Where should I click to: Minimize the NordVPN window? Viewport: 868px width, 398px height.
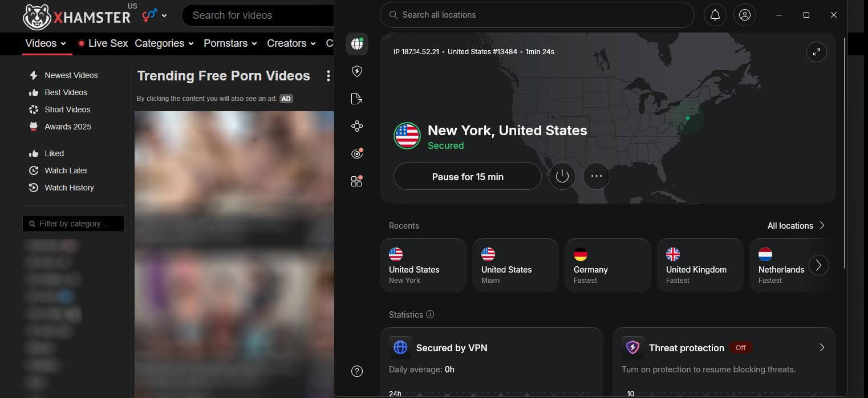click(779, 15)
